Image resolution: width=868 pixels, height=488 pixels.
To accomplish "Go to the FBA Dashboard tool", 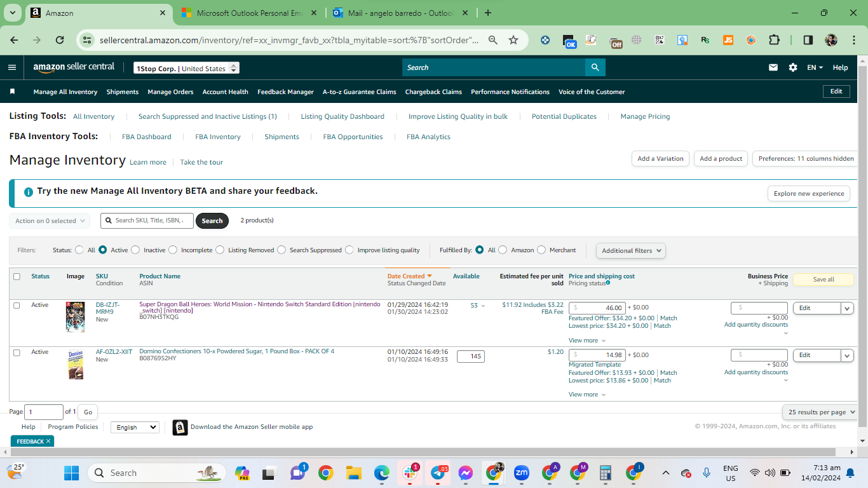I will pyautogui.click(x=147, y=137).
